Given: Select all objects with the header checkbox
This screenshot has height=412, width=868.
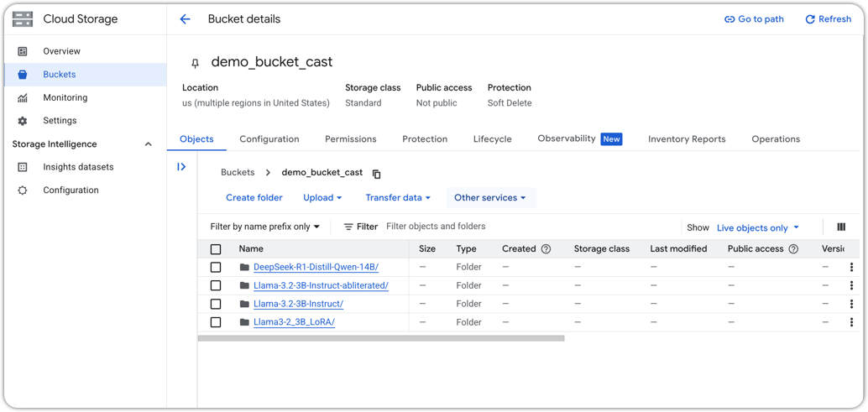Looking at the screenshot, I should (216, 249).
